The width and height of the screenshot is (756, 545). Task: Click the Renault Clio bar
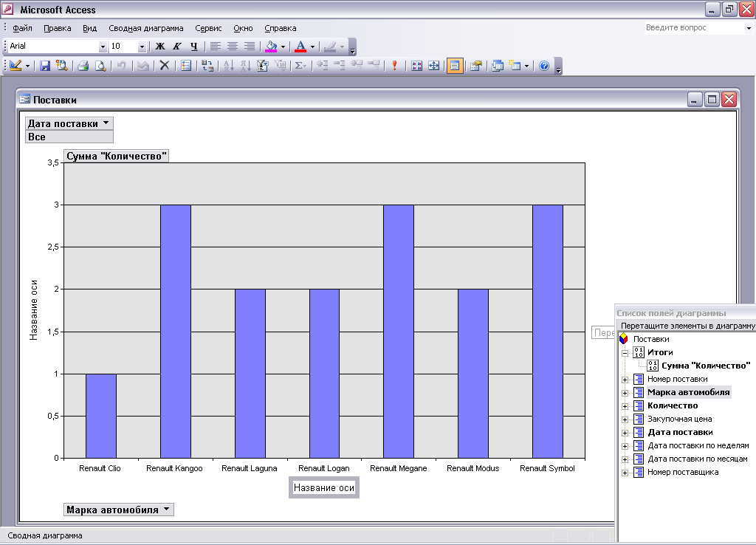click(x=100, y=416)
